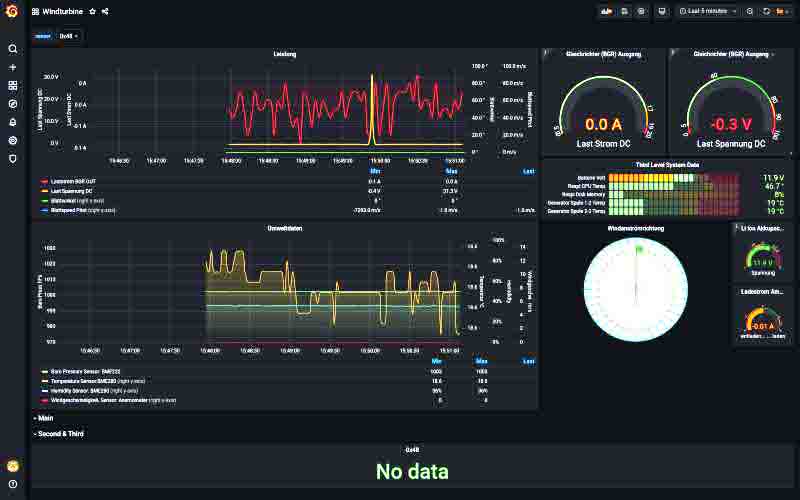Click the Grafana logo home icon
Viewport: 800px width, 500px height.
point(12,11)
